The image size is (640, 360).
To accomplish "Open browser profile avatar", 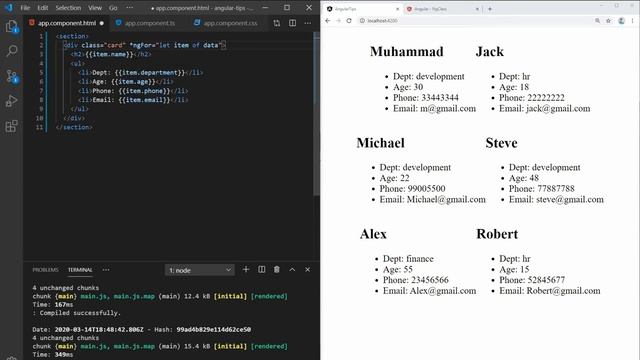I will (621, 20).
